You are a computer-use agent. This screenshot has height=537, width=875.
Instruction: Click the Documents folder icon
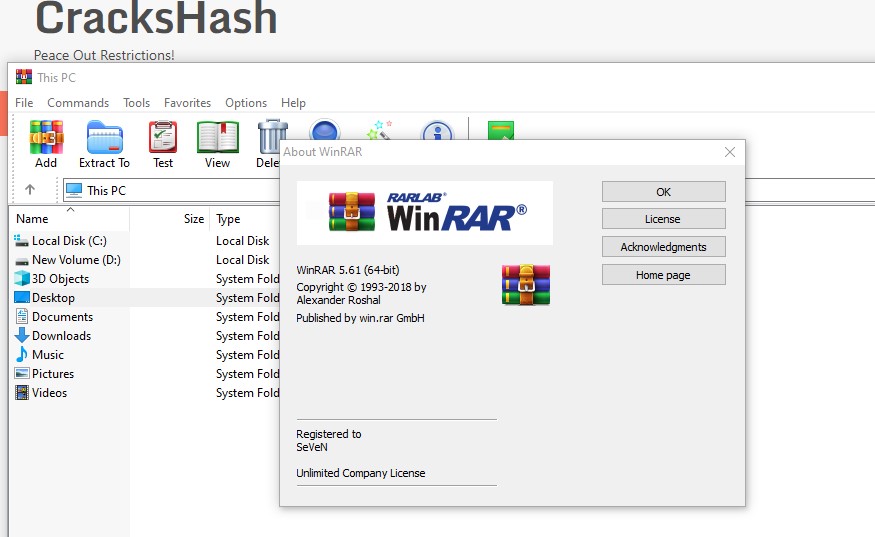(x=22, y=317)
